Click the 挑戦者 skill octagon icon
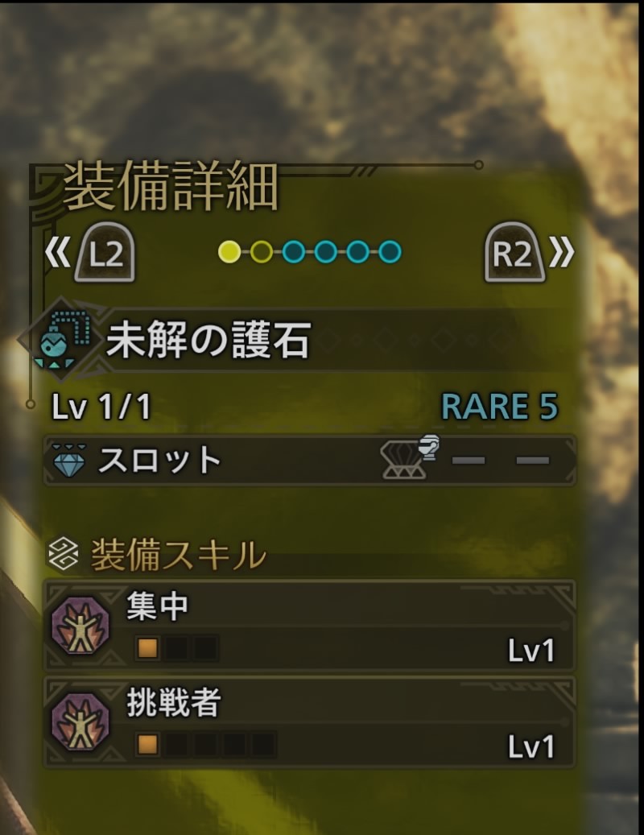The image size is (644, 835). (80, 721)
